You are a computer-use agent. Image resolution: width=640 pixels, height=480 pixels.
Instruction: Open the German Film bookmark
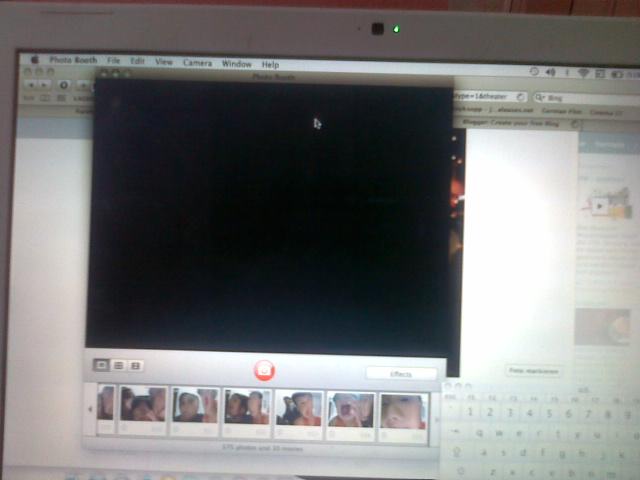pyautogui.click(x=562, y=111)
